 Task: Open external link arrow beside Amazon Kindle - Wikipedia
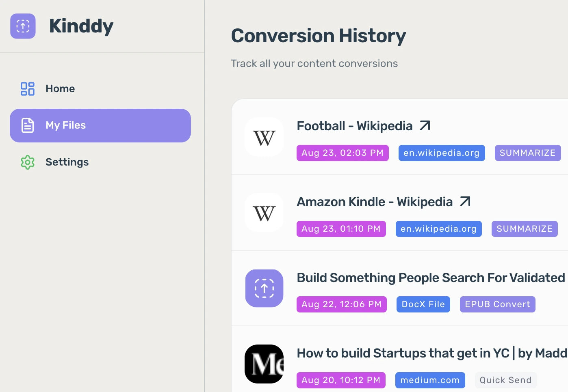[x=465, y=202]
